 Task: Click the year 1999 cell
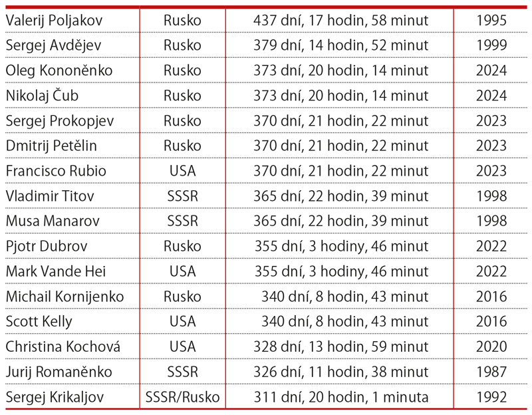click(491, 45)
